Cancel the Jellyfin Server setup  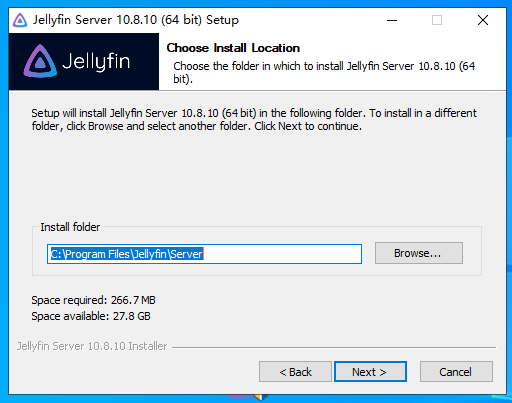coord(456,372)
